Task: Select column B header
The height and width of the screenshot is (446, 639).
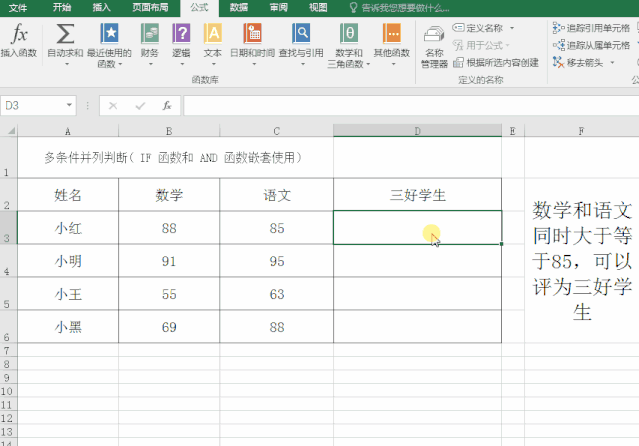Action: click(169, 131)
